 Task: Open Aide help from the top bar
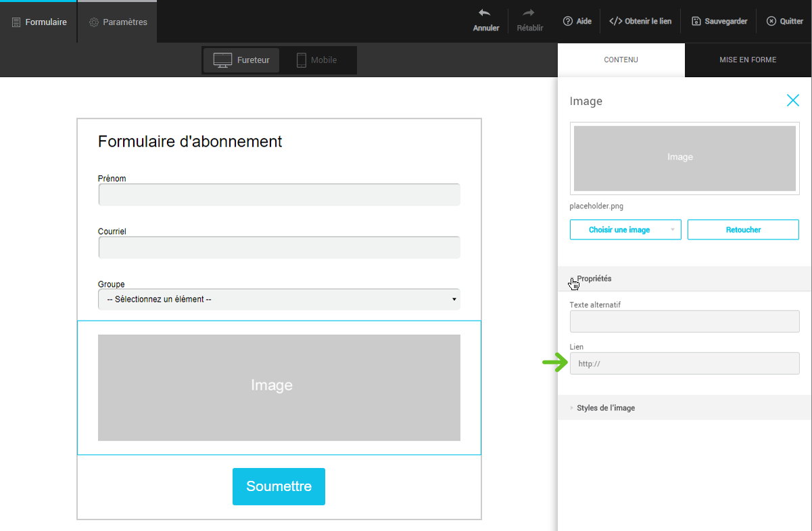point(577,21)
